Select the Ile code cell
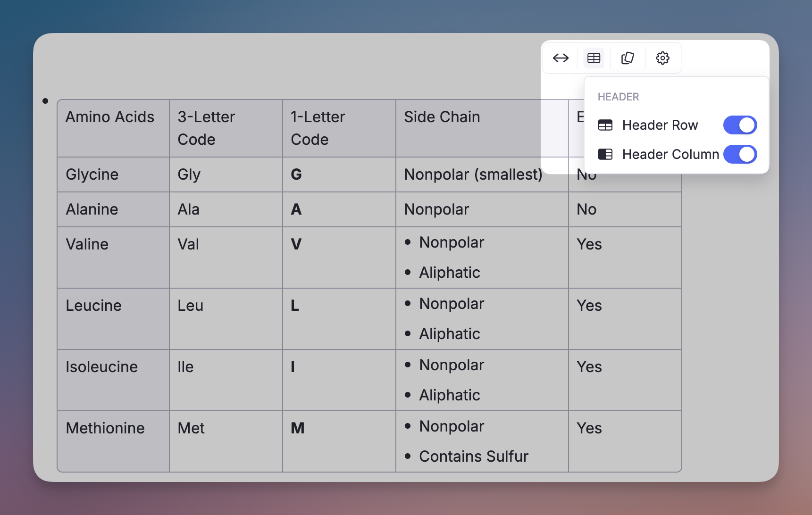This screenshot has width=812, height=515. 185,367
